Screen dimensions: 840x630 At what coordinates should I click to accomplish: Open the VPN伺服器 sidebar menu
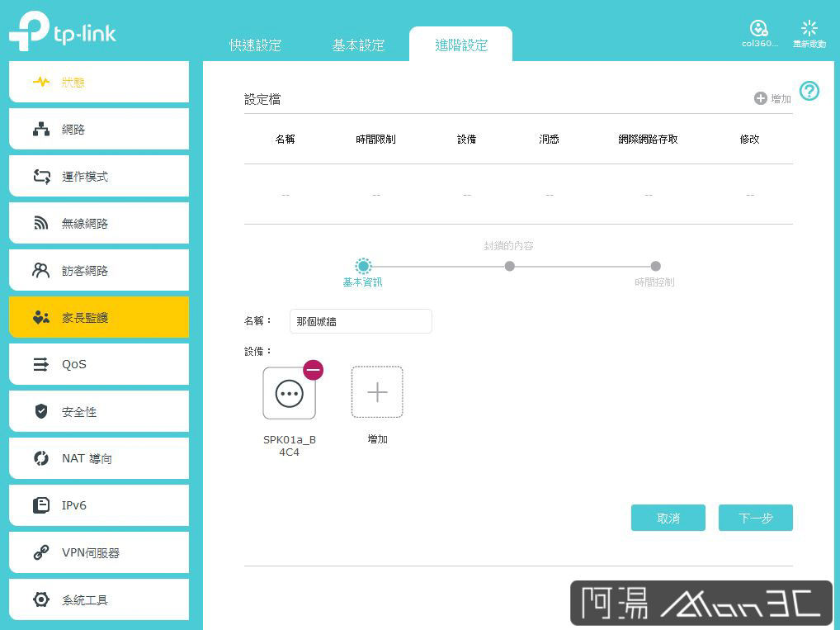99,552
